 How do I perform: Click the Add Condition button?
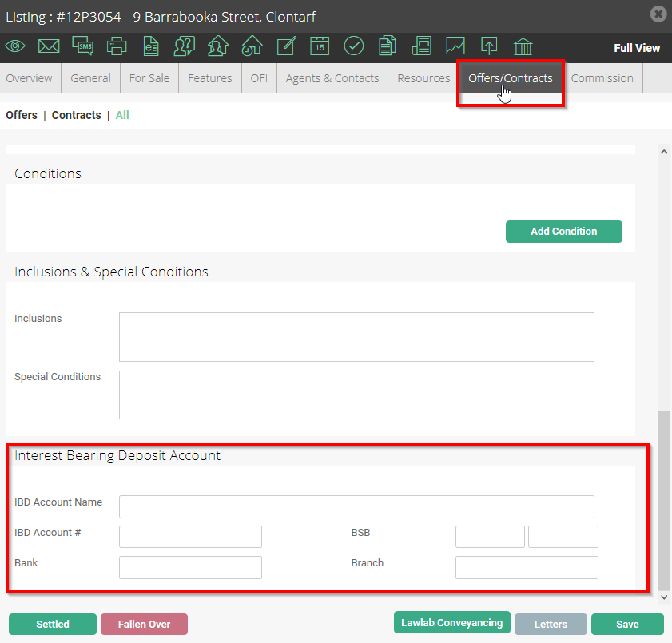pyautogui.click(x=564, y=232)
